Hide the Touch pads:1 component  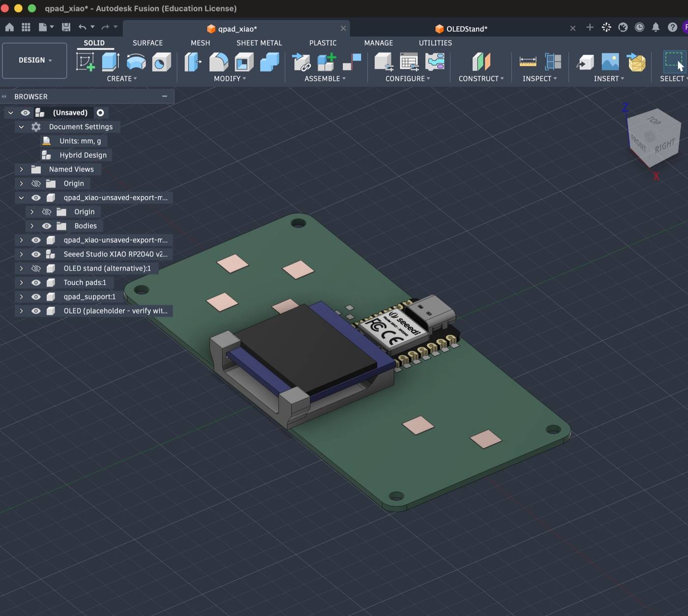click(36, 283)
